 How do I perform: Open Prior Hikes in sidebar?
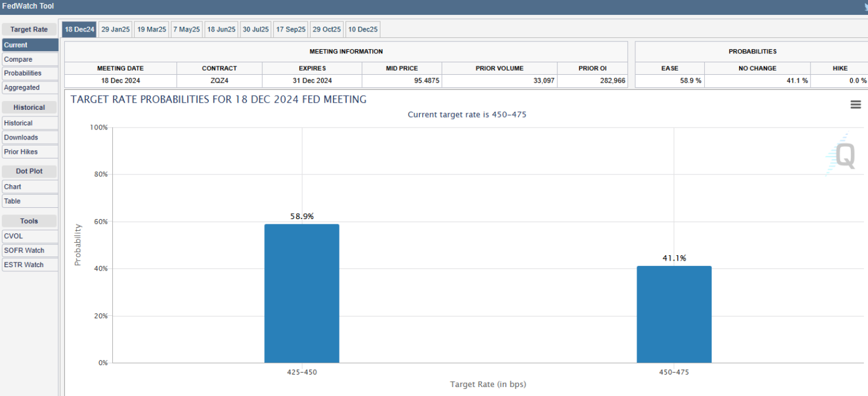tap(30, 151)
